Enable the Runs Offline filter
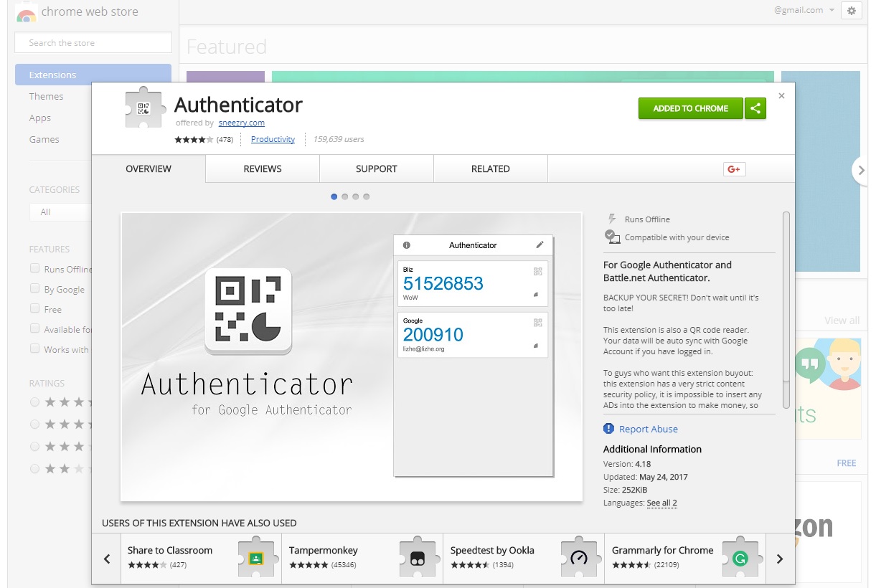Viewport: 876px width, 588px height. click(34, 269)
